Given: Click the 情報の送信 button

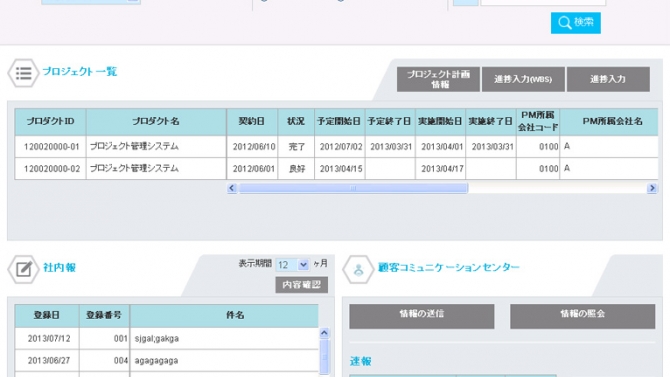Looking at the screenshot, I should tap(422, 316).
